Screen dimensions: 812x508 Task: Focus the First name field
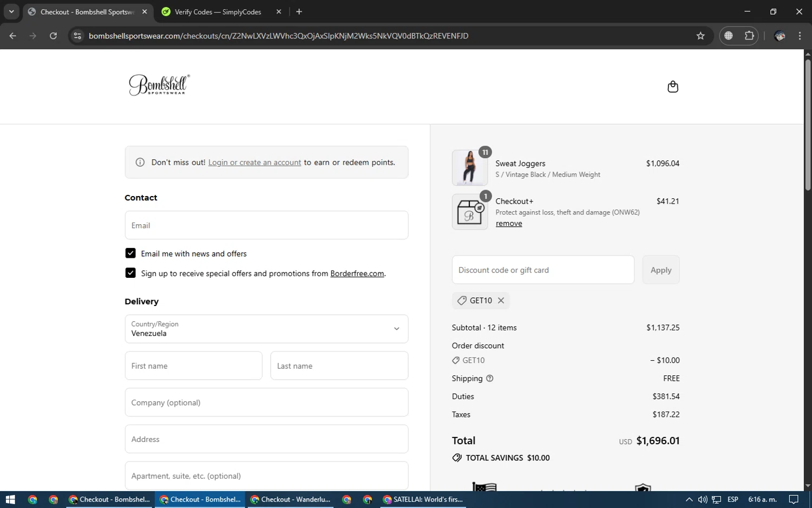(x=193, y=366)
